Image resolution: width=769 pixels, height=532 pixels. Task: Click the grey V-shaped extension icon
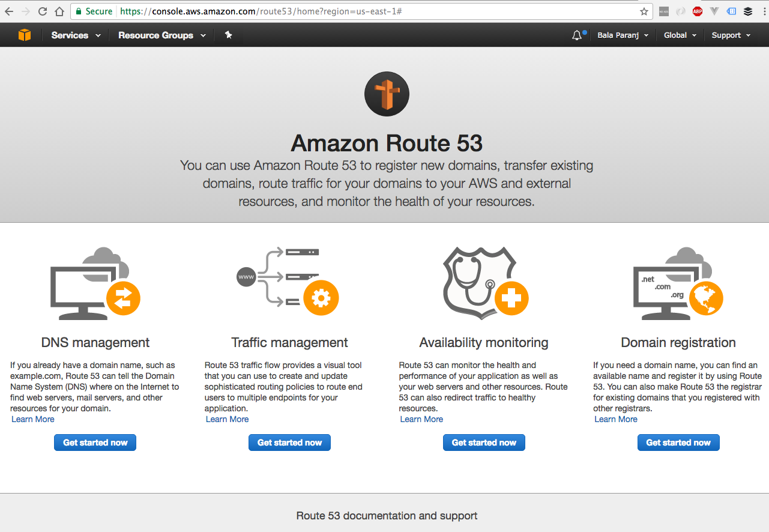tap(714, 11)
